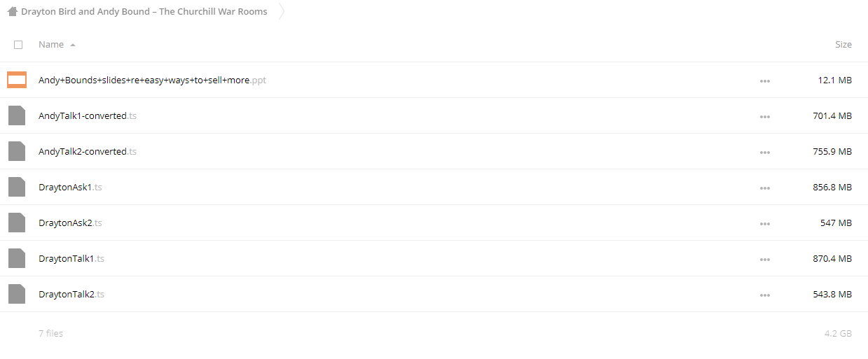The image size is (868, 359).
Task: Open more options for DraytonAsk2.ts
Action: coord(764,223)
